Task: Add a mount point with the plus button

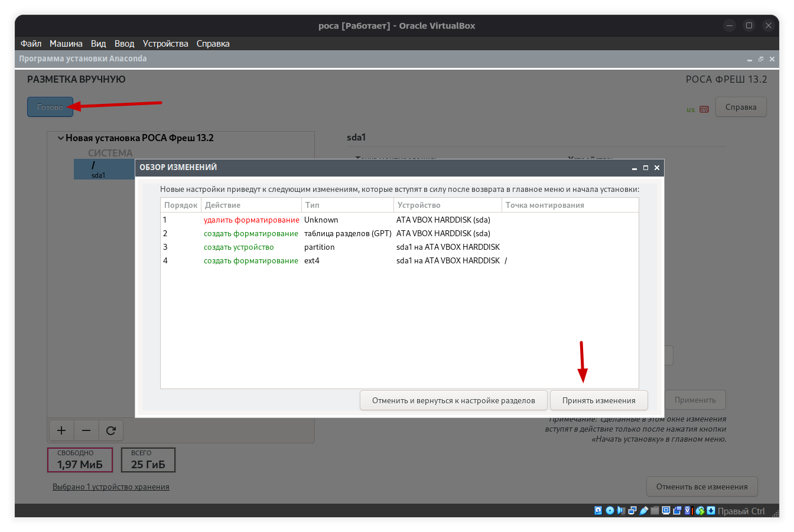Action: click(61, 430)
